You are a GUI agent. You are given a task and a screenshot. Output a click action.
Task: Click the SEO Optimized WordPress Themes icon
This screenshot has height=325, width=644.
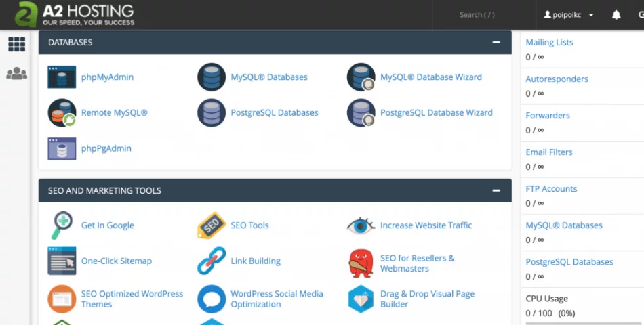pos(62,299)
